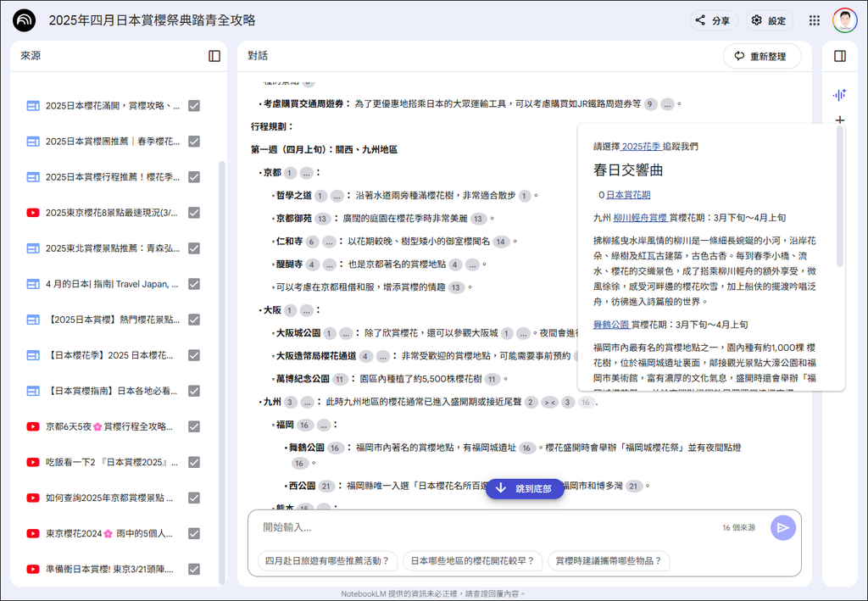Collapse the 來源 sources panel icon
This screenshot has width=868, height=601.
(214, 56)
